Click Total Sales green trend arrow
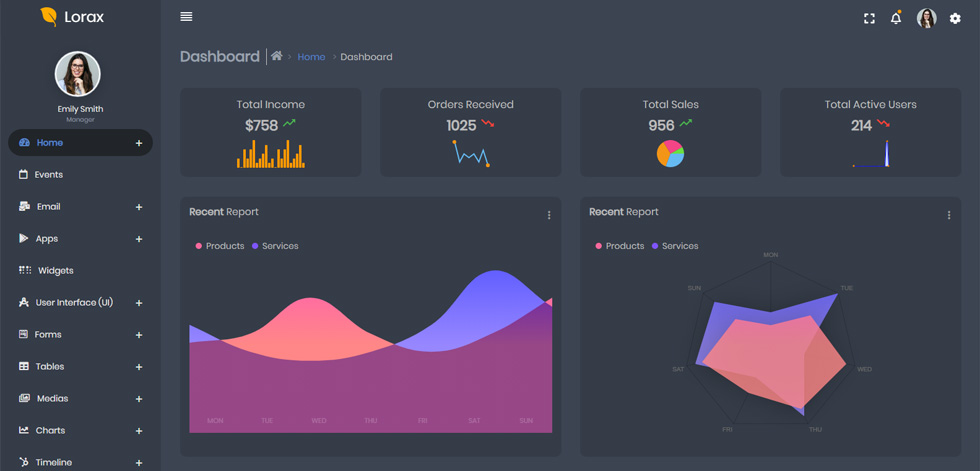980x471 pixels. tap(686, 124)
